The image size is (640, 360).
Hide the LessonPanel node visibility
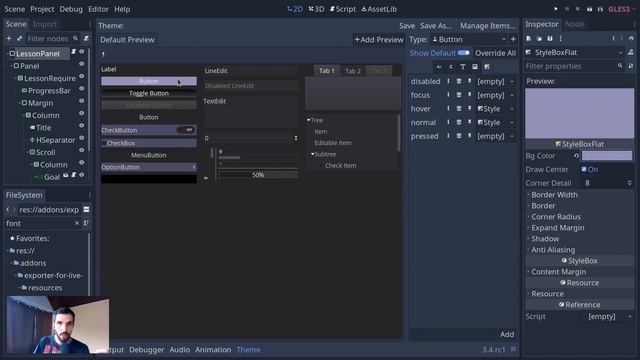82,51
